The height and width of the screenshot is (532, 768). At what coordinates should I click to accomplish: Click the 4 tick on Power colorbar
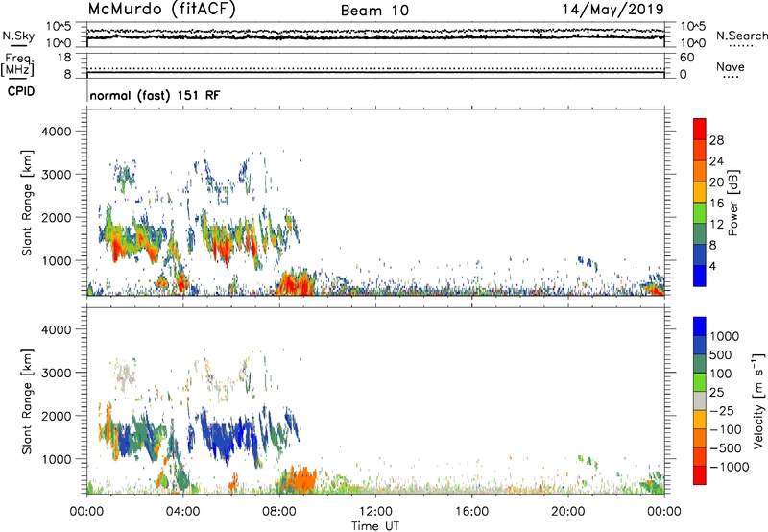coord(713,266)
